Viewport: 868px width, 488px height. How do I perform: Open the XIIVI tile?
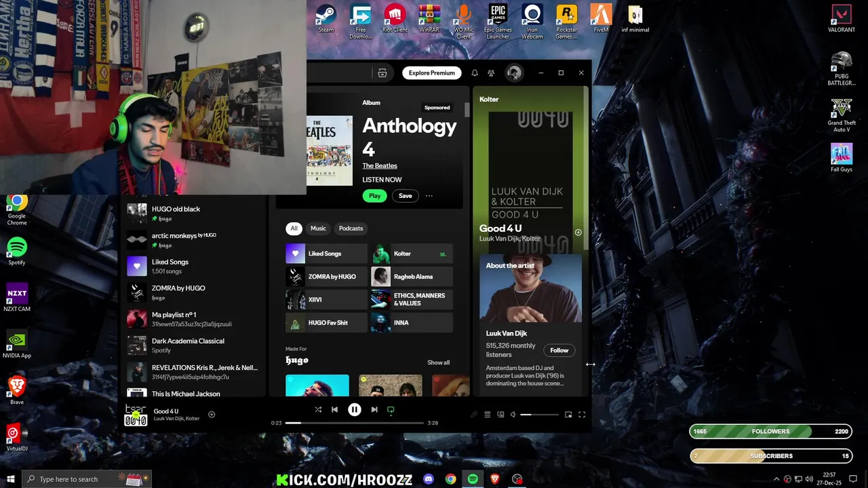[326, 300]
